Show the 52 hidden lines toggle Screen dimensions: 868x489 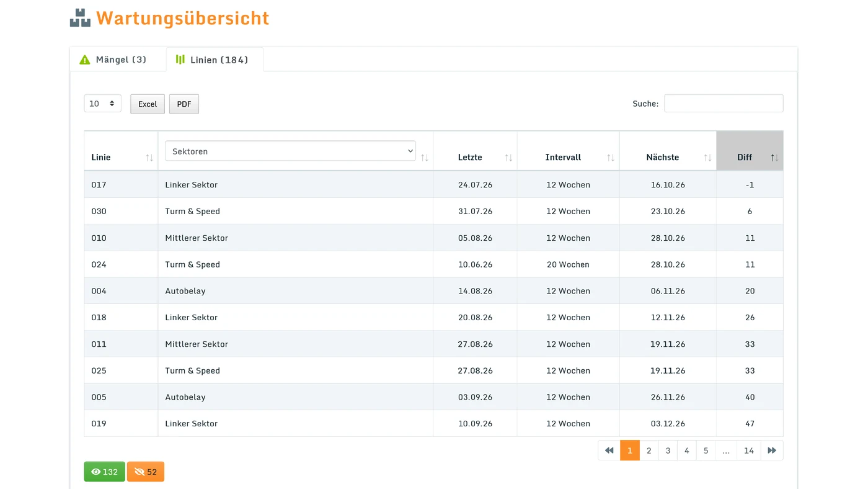point(146,472)
